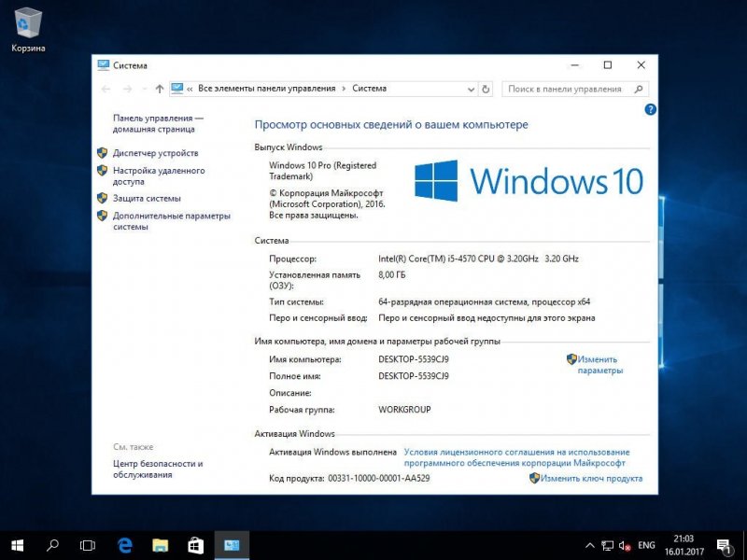Image resolution: width=747 pixels, height=560 pixels.
Task: Select the system type '64-разрядная операционная система' text
Action: tap(484, 301)
